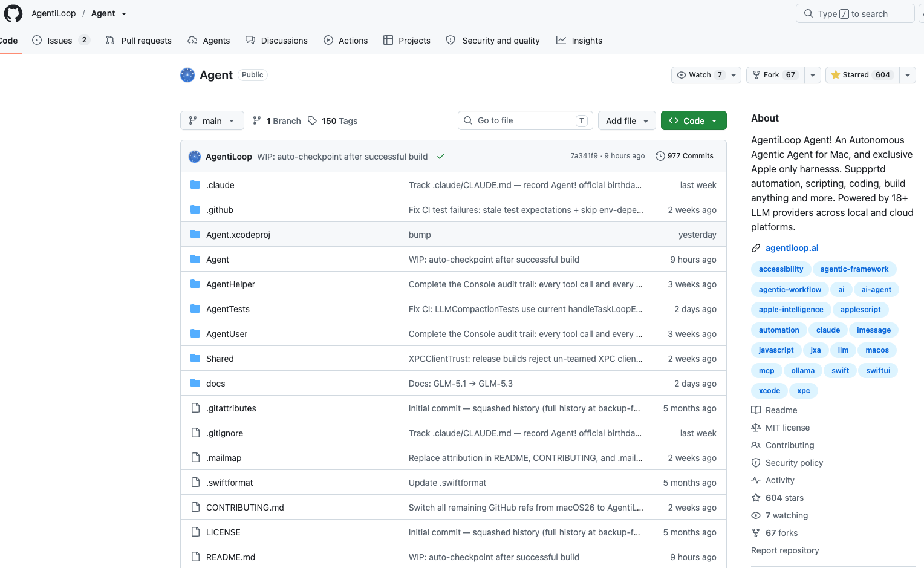Click the scale icon next to MIT license
Viewport: 924px width, 568px height.
pos(756,428)
